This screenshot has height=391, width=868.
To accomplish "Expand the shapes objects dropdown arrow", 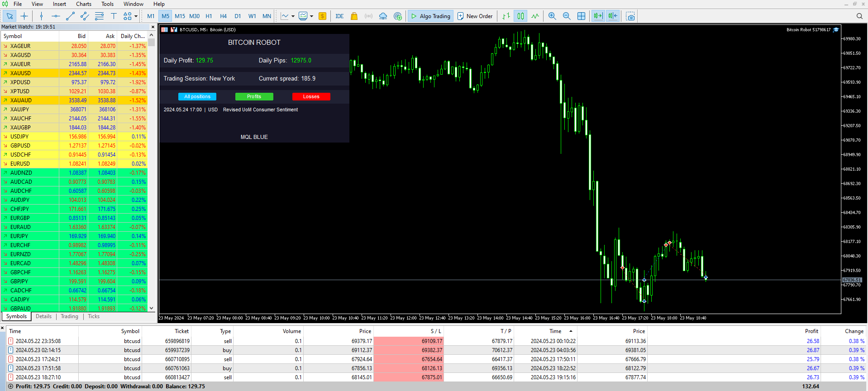I will [136, 16].
